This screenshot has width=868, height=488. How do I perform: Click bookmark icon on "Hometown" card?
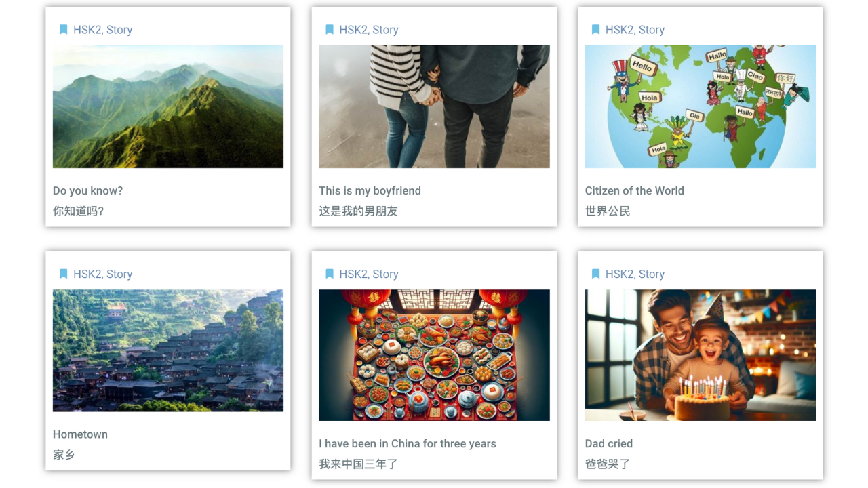(x=63, y=274)
